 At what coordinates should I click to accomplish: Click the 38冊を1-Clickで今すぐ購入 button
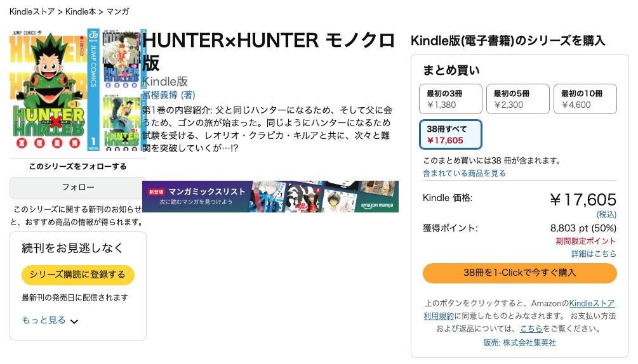pyautogui.click(x=519, y=273)
